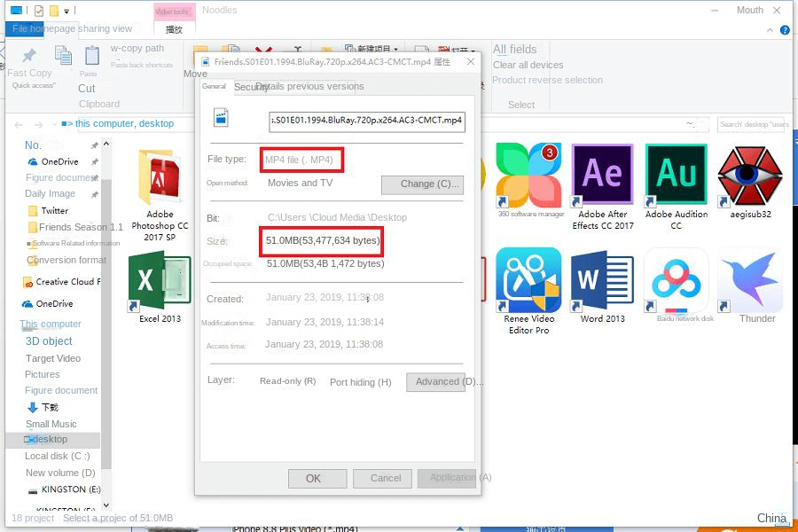Open Renee Video Editor Pro shortcut
This screenshot has height=532, width=798.
528,291
